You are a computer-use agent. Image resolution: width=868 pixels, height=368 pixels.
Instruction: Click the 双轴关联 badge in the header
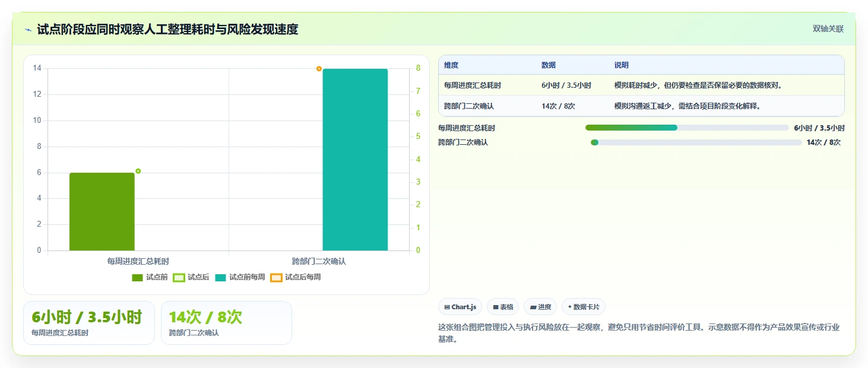pyautogui.click(x=828, y=29)
